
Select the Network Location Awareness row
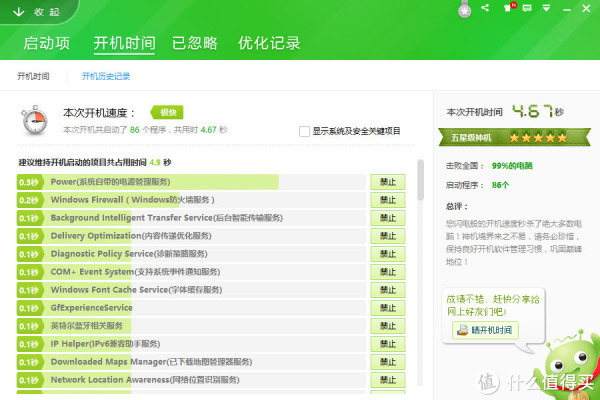191,380
